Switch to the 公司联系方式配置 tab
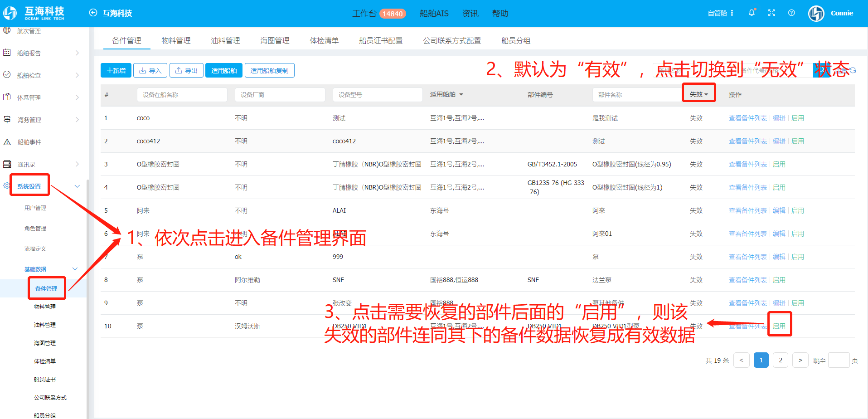Image resolution: width=868 pixels, height=419 pixels. pos(452,40)
